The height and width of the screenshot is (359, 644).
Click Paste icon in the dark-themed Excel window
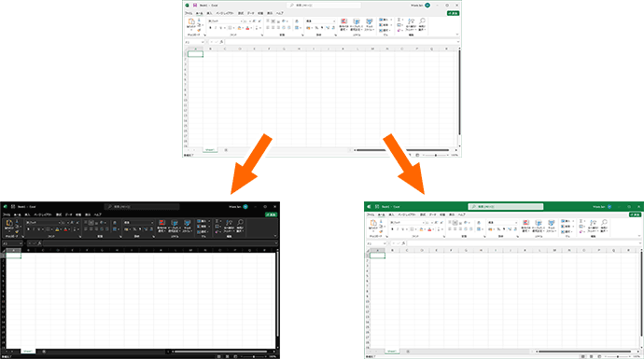(x=9, y=223)
